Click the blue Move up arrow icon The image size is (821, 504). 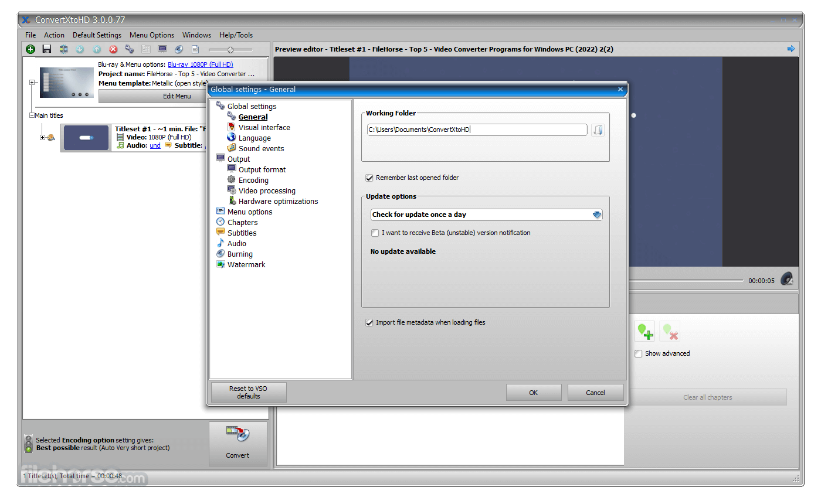[x=97, y=50]
